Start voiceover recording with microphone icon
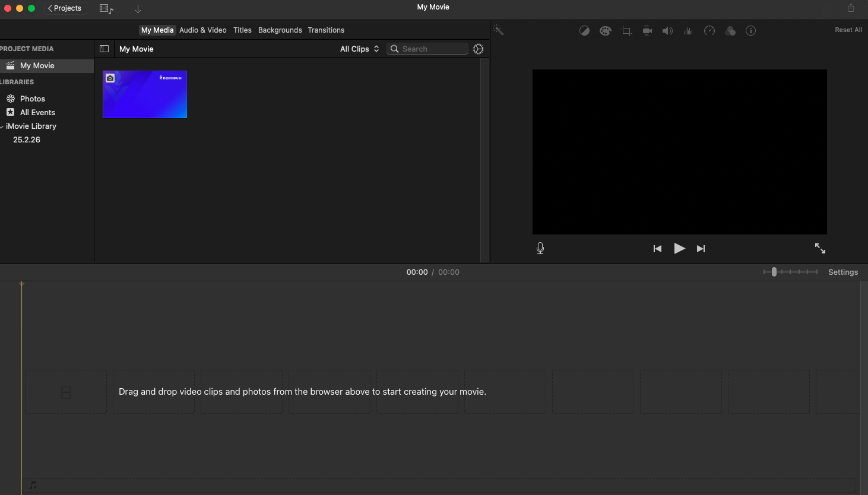868x495 pixels. pyautogui.click(x=540, y=248)
